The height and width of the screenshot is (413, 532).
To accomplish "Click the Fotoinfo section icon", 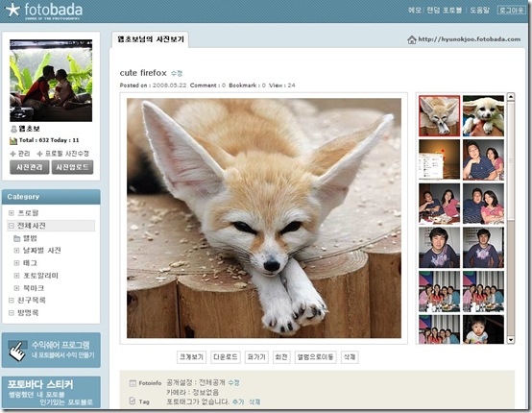I will [x=133, y=383].
